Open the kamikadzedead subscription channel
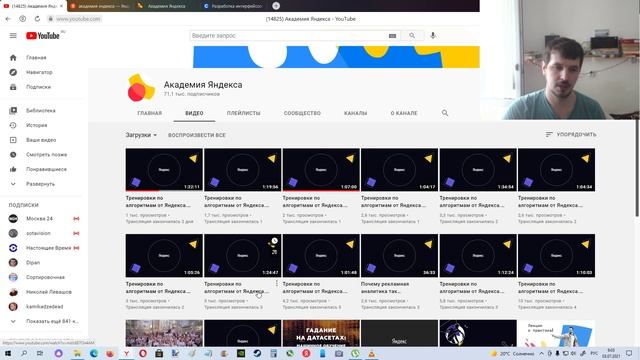 [x=44, y=307]
